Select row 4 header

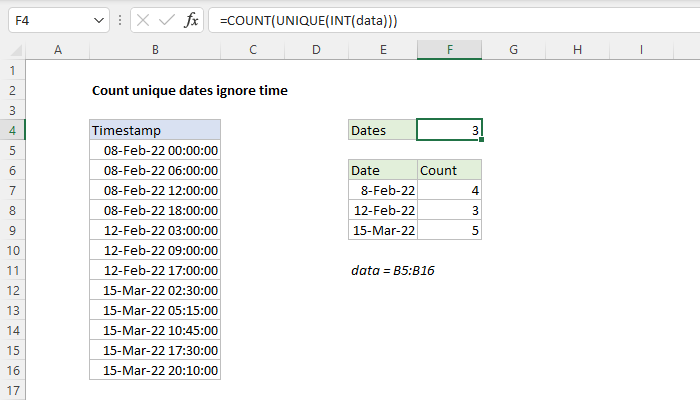coord(12,130)
